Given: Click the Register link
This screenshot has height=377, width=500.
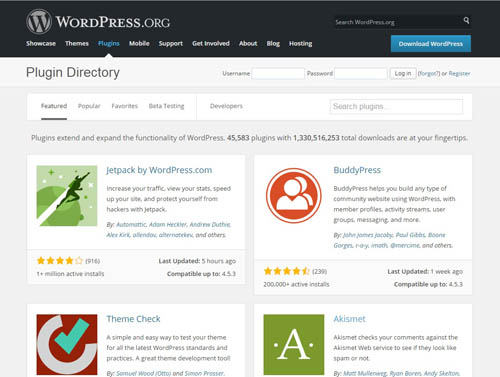Looking at the screenshot, I should point(459,73).
